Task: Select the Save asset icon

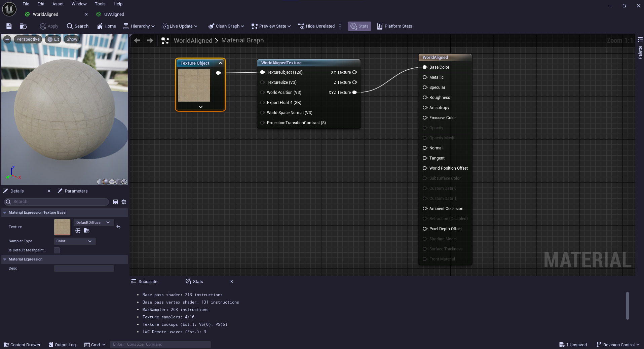Action: (x=8, y=26)
